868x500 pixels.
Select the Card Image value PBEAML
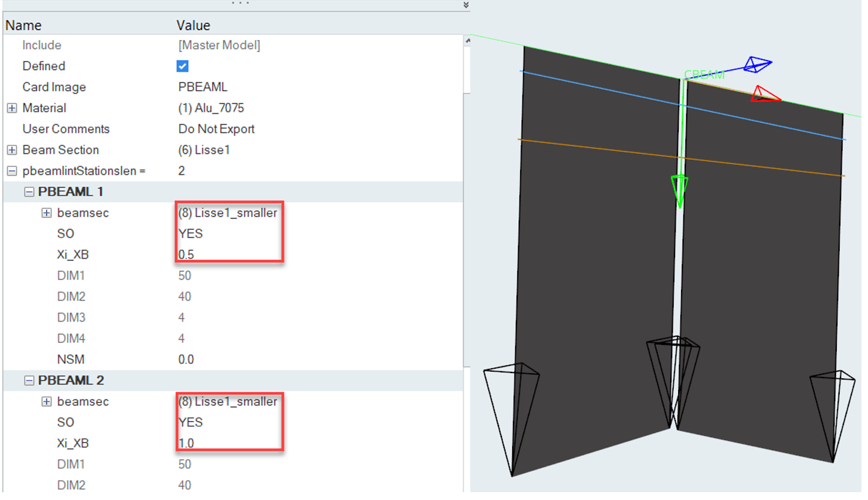coord(203,87)
